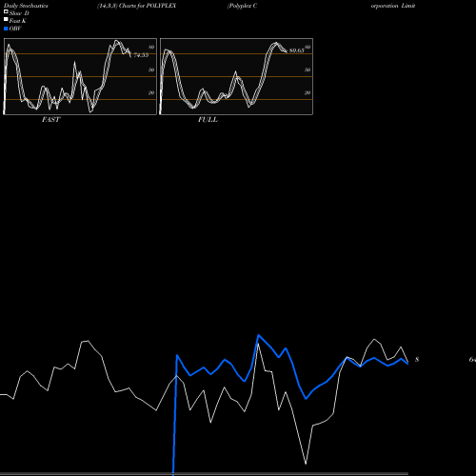Click the 'FULL' chart caption
The image size is (476, 476).
[x=208, y=120]
